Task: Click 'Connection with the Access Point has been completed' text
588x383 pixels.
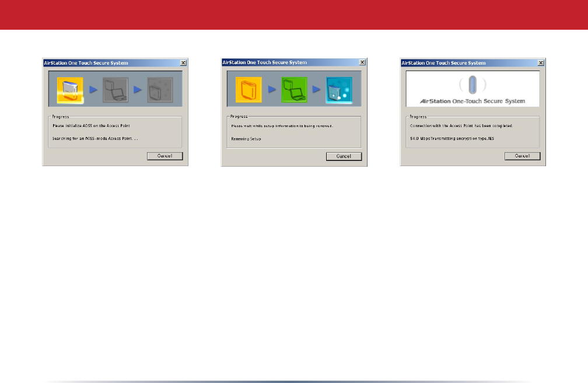Action: [x=461, y=125]
